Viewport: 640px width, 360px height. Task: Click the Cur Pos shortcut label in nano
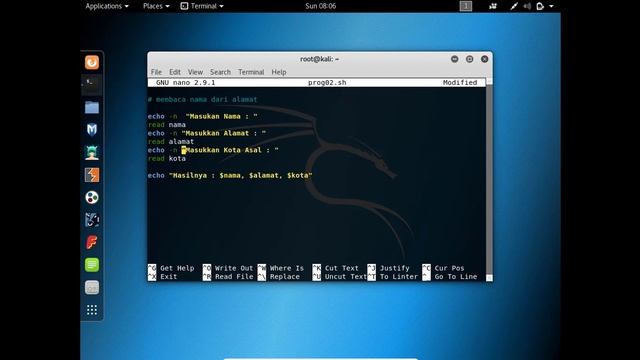click(x=449, y=268)
